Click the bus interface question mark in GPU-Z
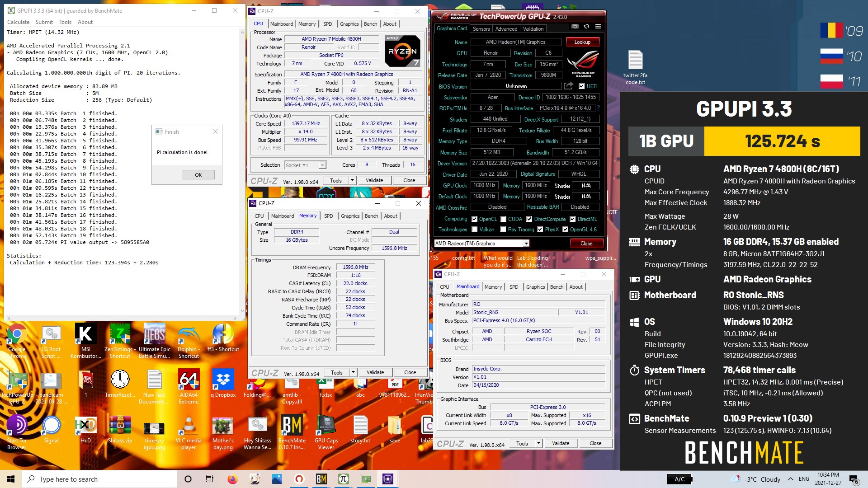Image resolution: width=868 pixels, height=488 pixels. (598, 108)
